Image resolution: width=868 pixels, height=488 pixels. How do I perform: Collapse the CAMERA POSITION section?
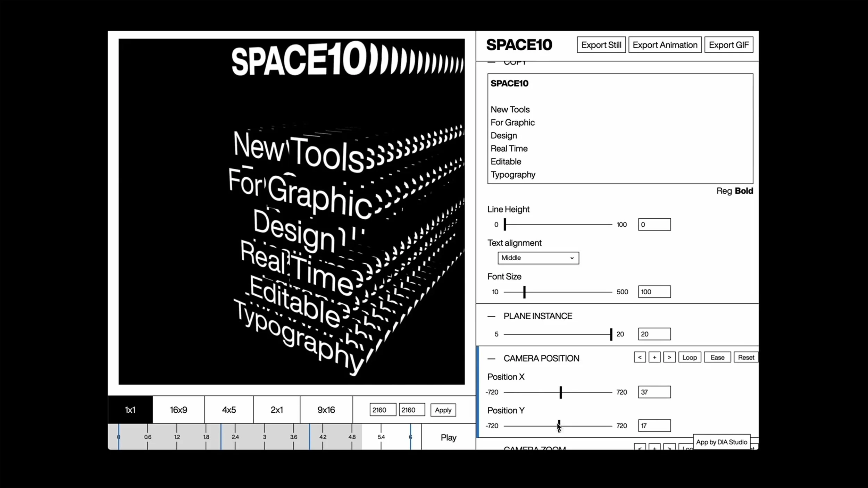491,358
